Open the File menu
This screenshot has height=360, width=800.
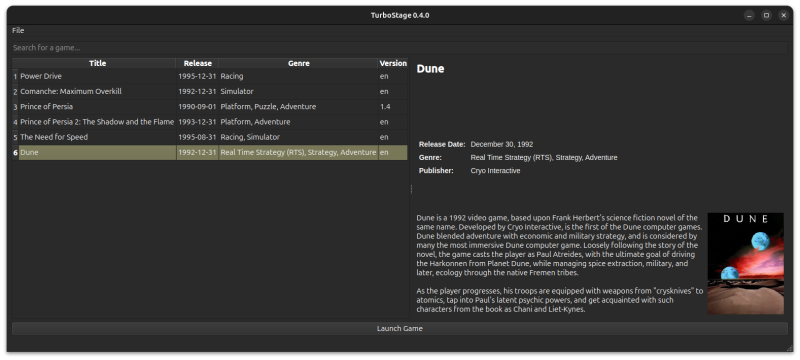(x=18, y=31)
